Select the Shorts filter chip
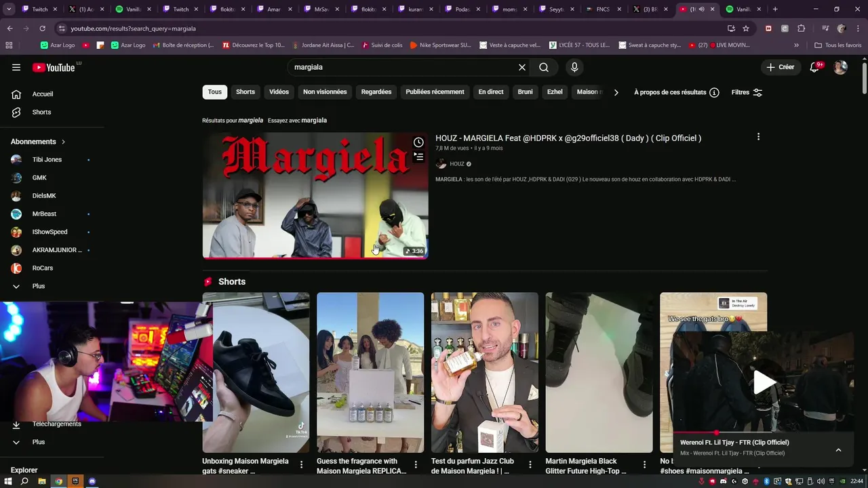This screenshot has height=488, width=868. click(x=245, y=92)
